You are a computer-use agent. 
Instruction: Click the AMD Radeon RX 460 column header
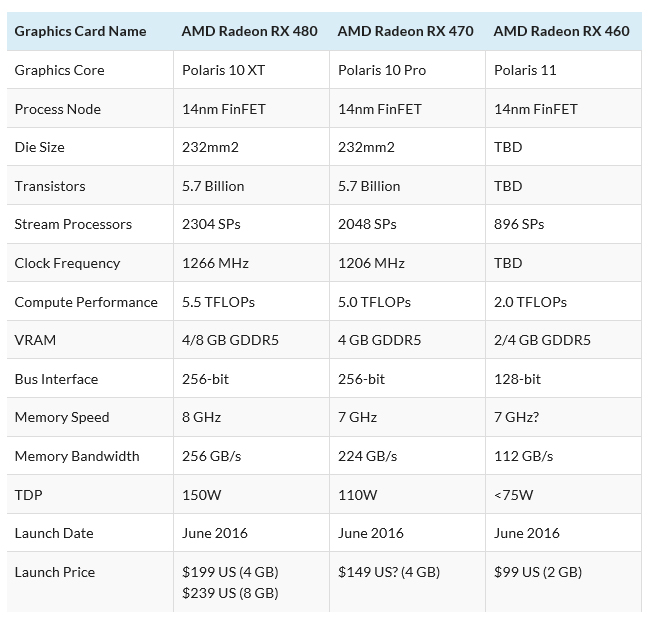(561, 31)
